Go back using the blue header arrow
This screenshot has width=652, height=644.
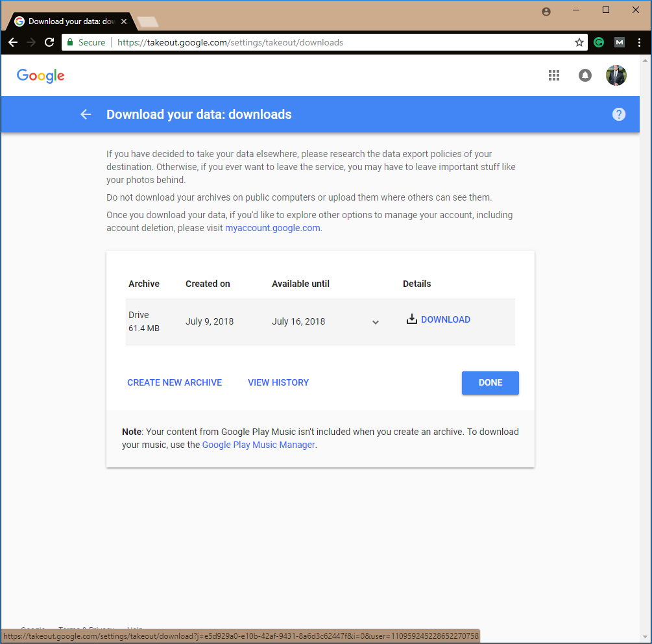86,114
